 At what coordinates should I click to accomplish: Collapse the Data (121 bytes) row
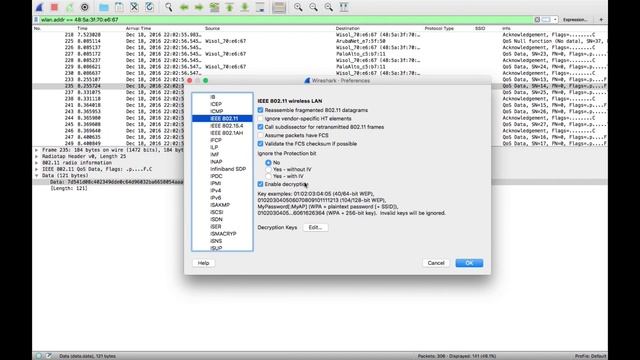coord(37,176)
